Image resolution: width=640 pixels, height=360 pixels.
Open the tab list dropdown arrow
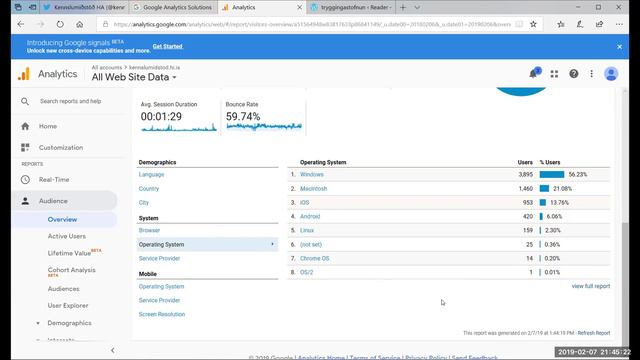417,7
